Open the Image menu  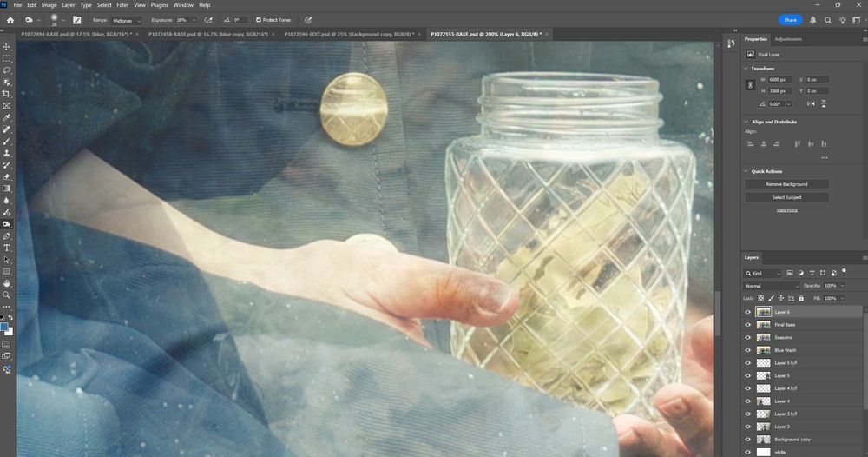tap(49, 5)
